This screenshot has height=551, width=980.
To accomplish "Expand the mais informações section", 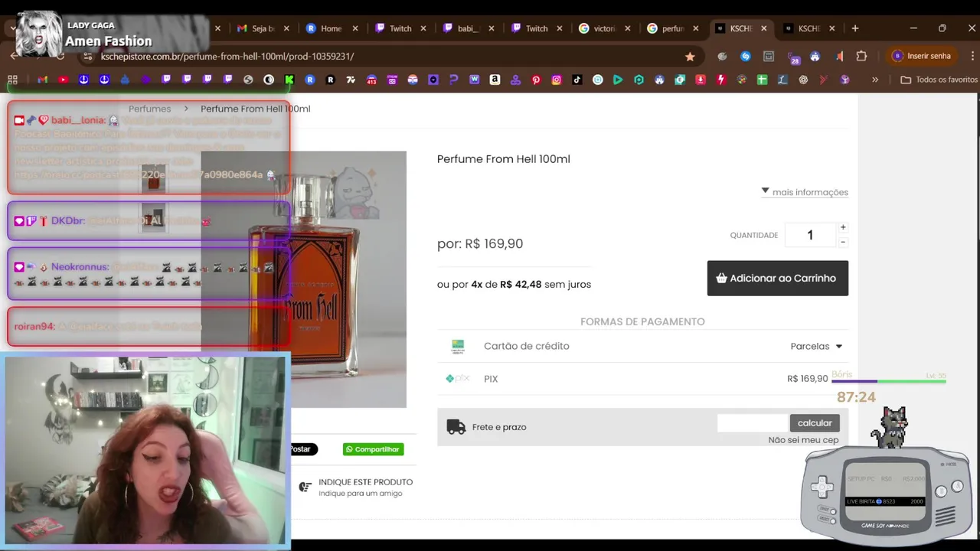I will [x=805, y=192].
